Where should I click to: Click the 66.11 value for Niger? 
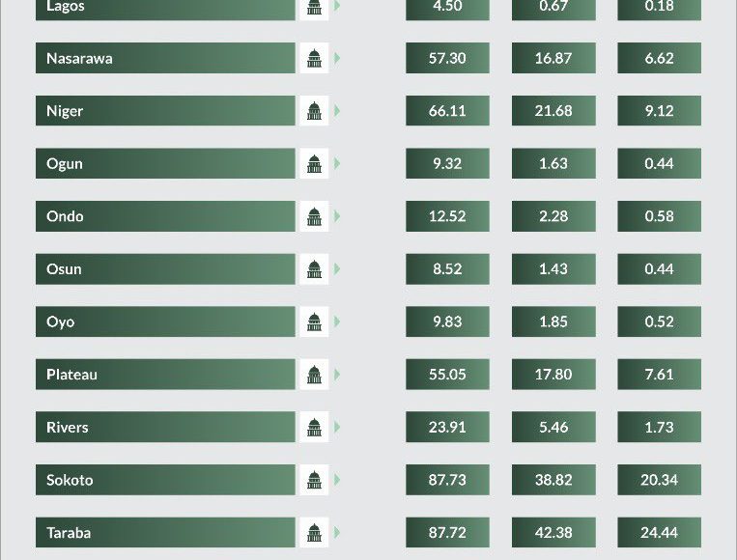tap(447, 111)
